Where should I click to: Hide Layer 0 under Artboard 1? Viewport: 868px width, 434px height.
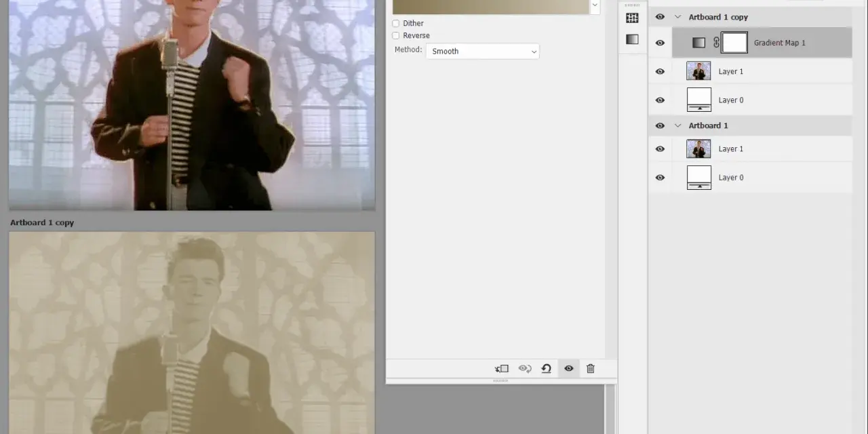(x=660, y=177)
